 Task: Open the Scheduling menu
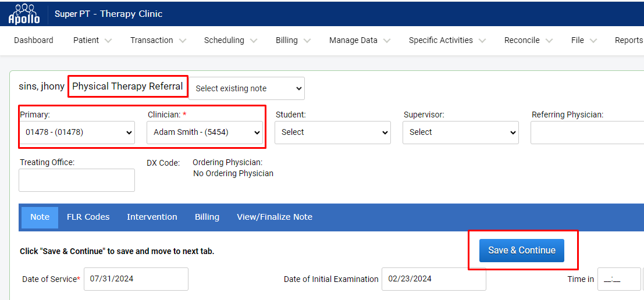pyautogui.click(x=230, y=40)
